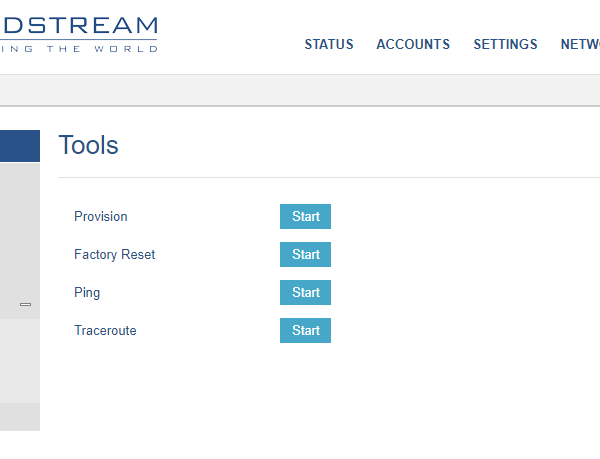This screenshot has width=600, height=459.
Task: Click the Provision label text
Action: click(101, 217)
